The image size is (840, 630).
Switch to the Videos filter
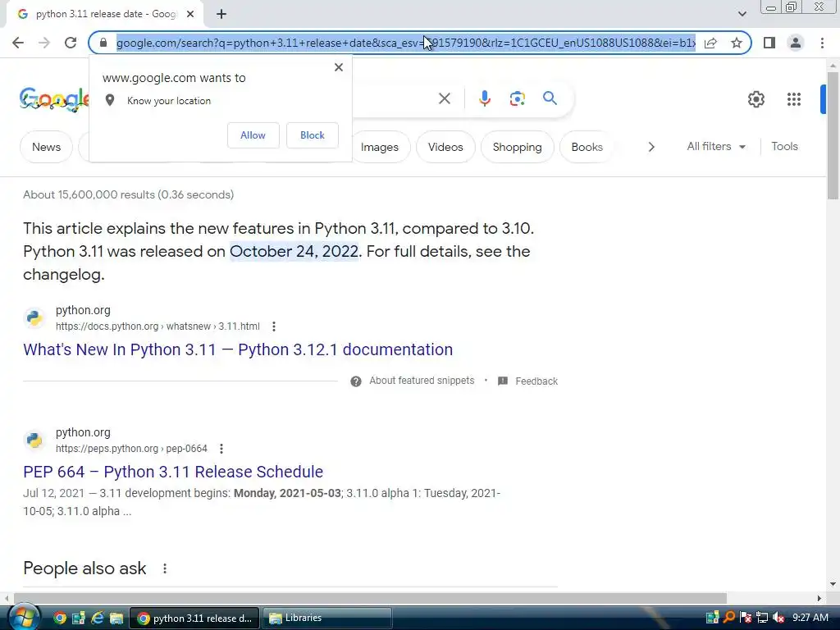pyautogui.click(x=445, y=147)
